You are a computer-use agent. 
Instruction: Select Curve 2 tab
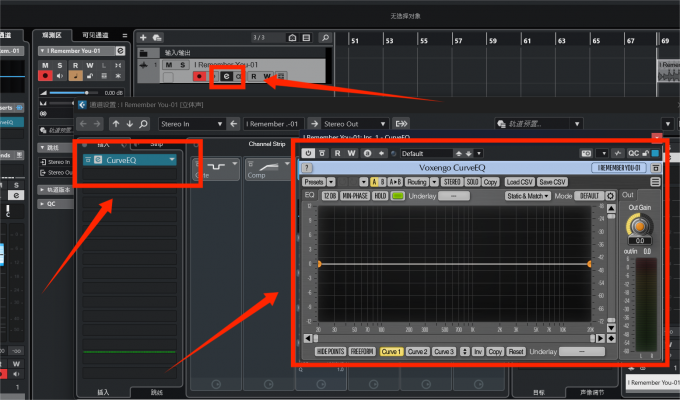[x=418, y=351]
